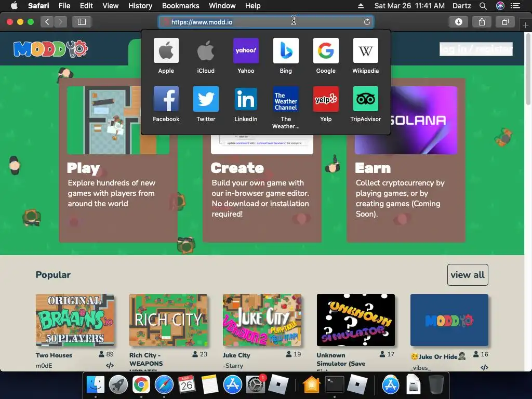Open Terminal from the Dock
532x399 pixels.
point(334,385)
